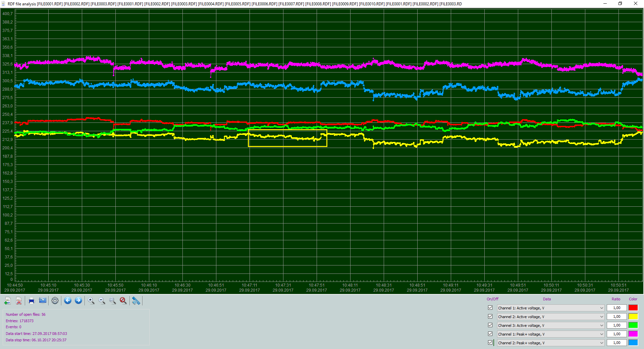The image size is (644, 349).
Task: Uncheck the Channel 2 Active voltage checkbox
Action: tap(490, 316)
